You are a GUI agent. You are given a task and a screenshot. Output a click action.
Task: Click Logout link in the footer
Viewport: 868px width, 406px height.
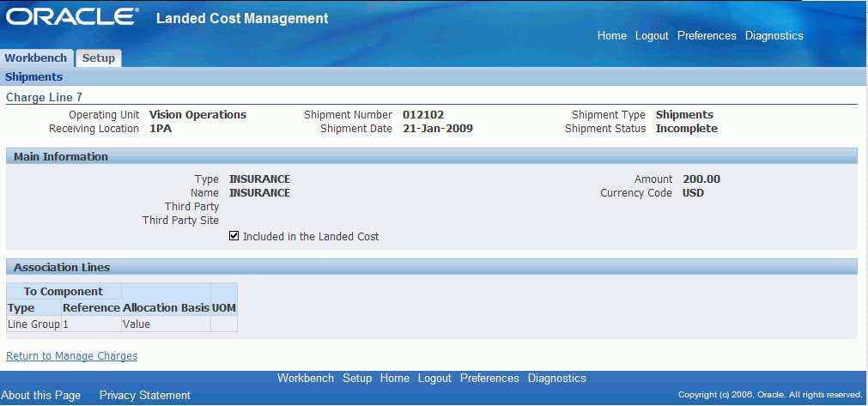pos(434,379)
